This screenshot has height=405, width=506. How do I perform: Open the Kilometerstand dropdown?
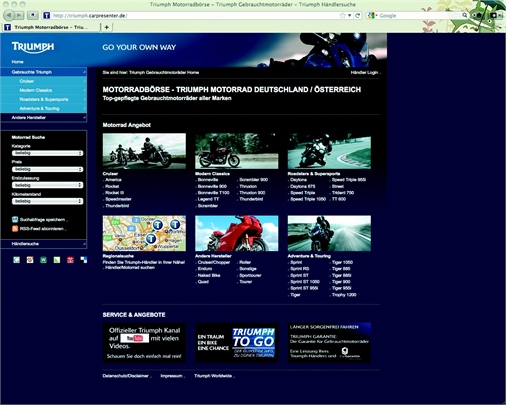click(47, 201)
